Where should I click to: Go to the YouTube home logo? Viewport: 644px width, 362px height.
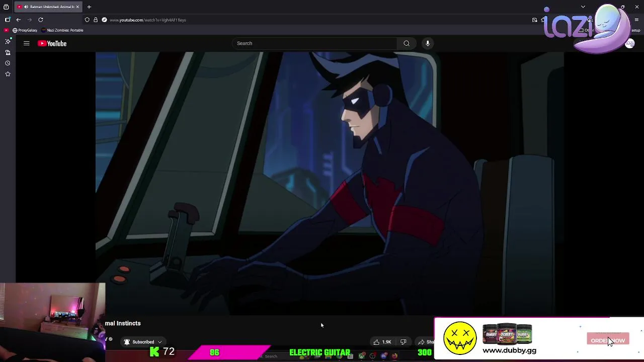(52, 43)
